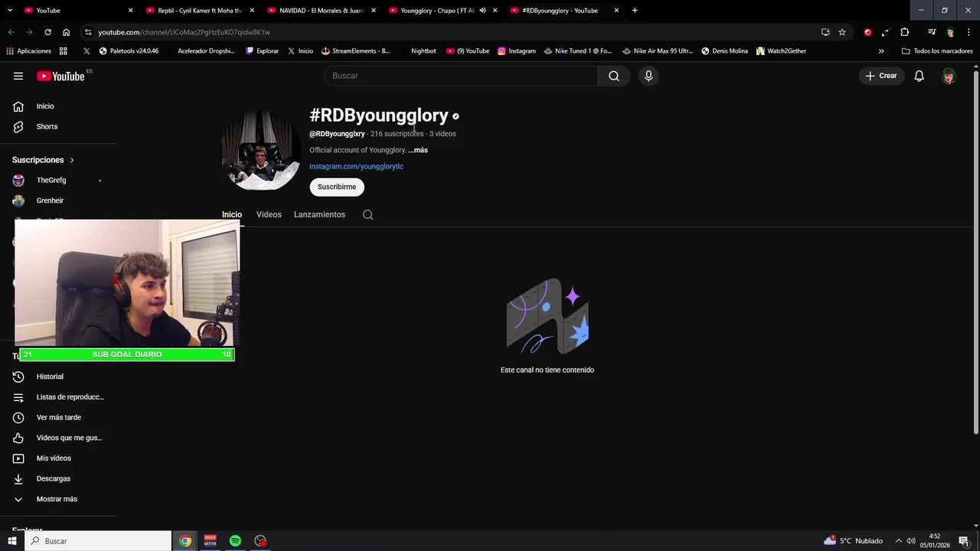The height and width of the screenshot is (551, 980).
Task: Go back to previous page
Action: [x=11, y=32]
